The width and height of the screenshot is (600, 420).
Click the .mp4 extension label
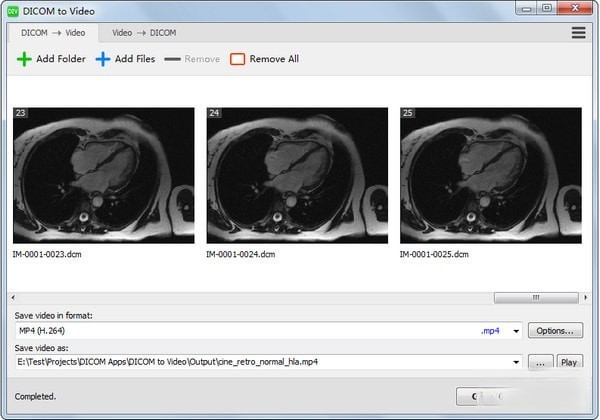click(x=490, y=331)
